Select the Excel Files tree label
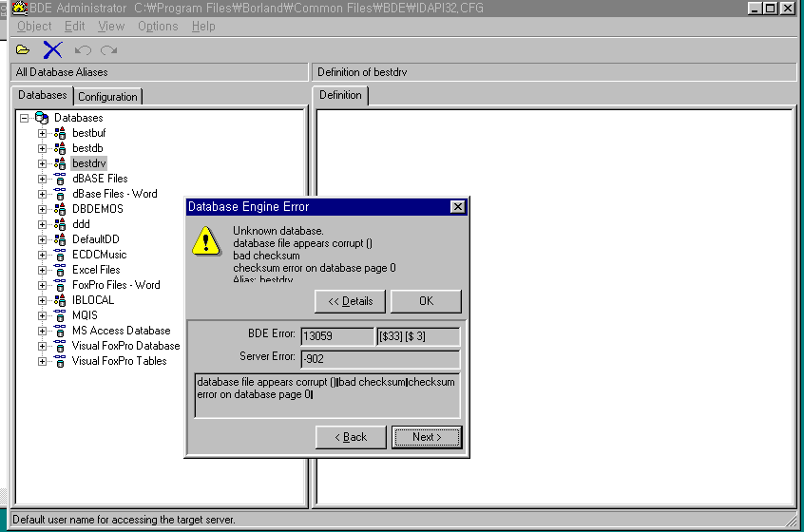This screenshot has height=532, width=804. coord(96,270)
